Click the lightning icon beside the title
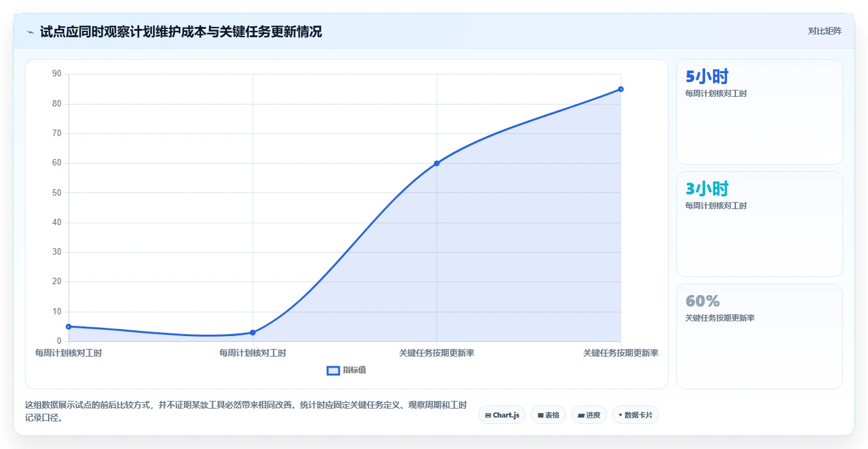 point(30,32)
